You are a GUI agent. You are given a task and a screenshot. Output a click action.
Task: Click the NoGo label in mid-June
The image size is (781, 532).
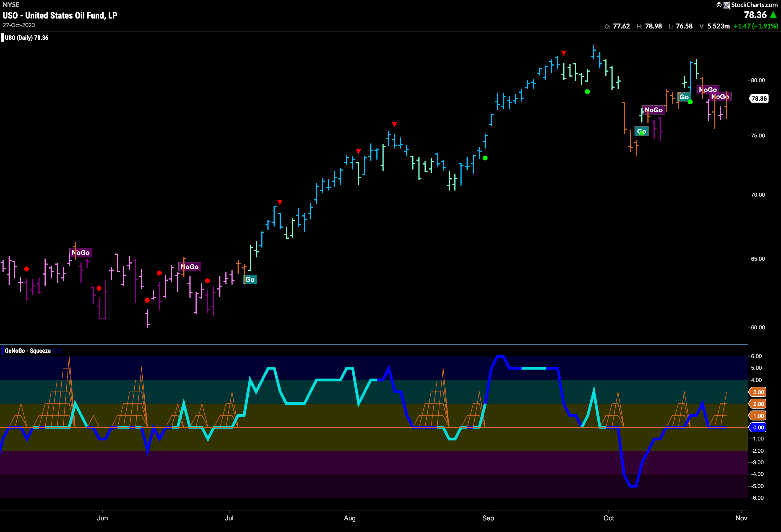(189, 267)
